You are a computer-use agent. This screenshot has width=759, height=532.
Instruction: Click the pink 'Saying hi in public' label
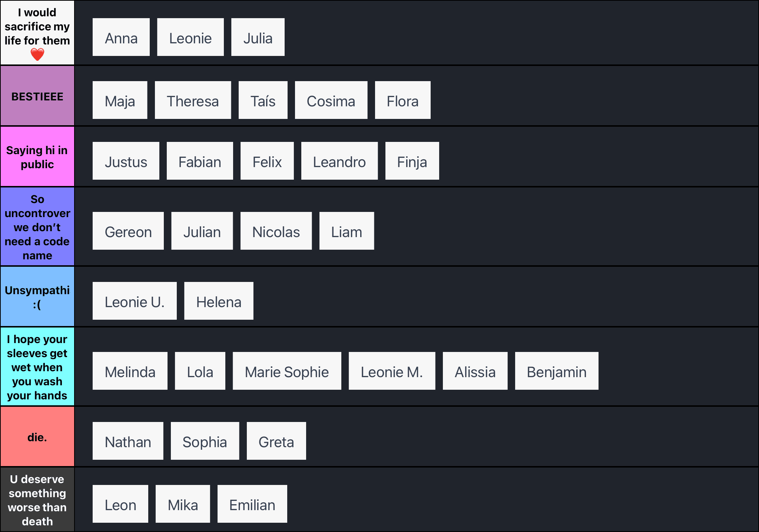pyautogui.click(x=37, y=157)
